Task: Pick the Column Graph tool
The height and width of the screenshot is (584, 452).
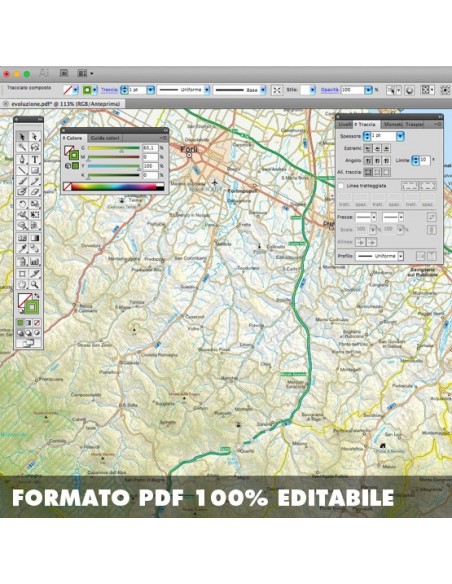Action: (35, 261)
